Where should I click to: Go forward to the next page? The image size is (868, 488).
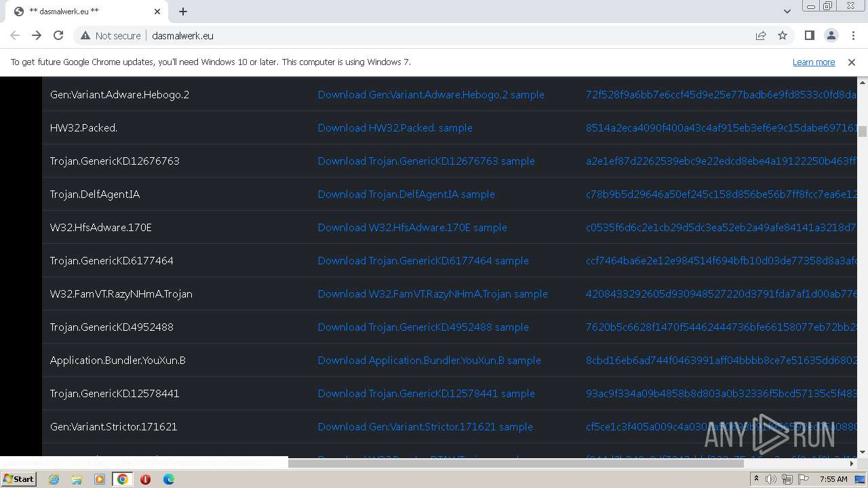click(37, 35)
